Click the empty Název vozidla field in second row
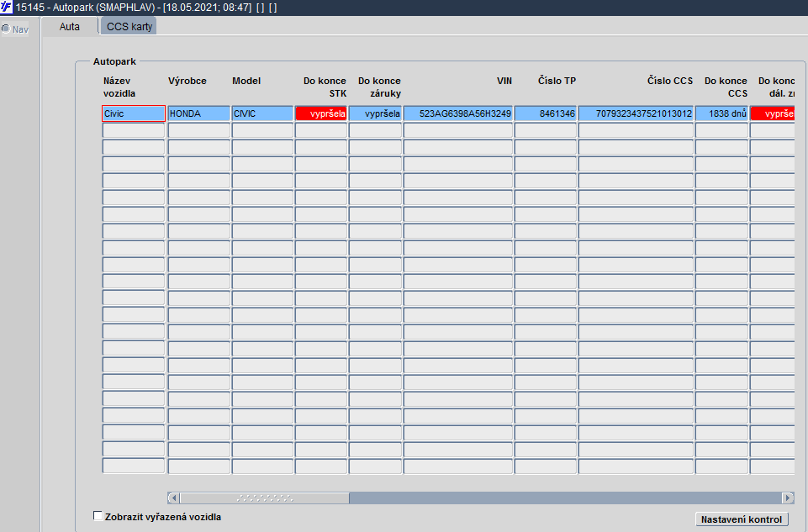The image size is (808, 532). click(x=134, y=130)
